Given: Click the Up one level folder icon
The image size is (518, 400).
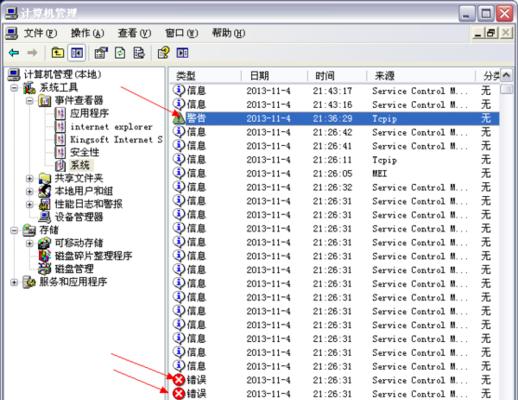Looking at the screenshot, I should coord(58,53).
